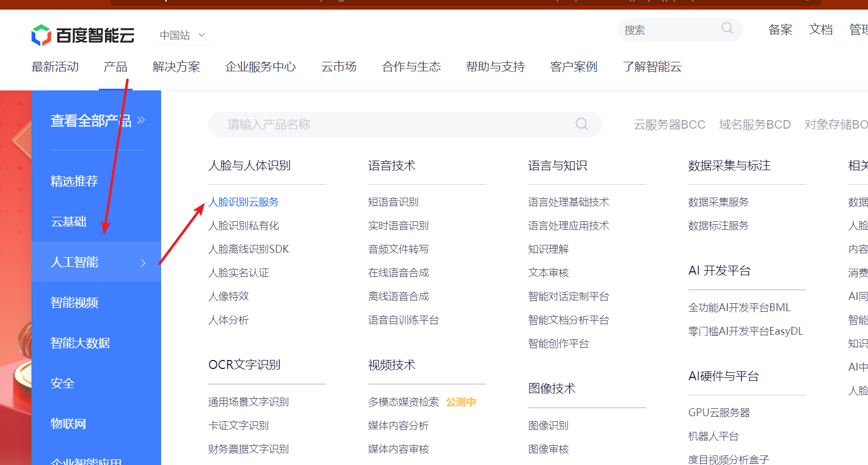
Task: Open 音频文件转写 link
Action: pyautogui.click(x=399, y=249)
